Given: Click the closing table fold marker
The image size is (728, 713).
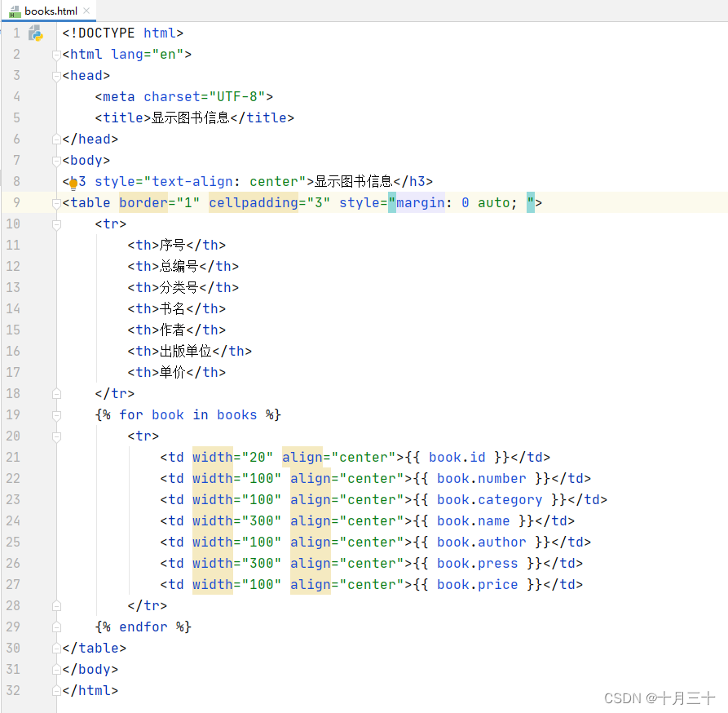Looking at the screenshot, I should tap(56, 649).
